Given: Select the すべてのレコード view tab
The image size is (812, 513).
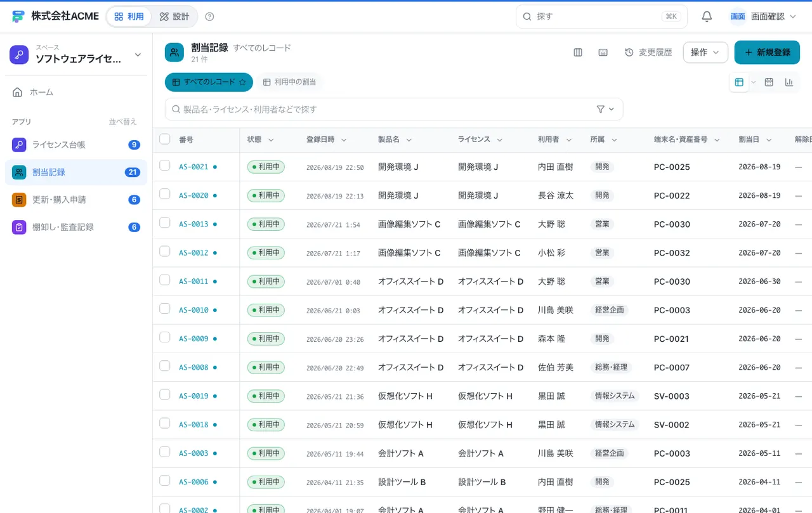Looking at the screenshot, I should [x=209, y=82].
